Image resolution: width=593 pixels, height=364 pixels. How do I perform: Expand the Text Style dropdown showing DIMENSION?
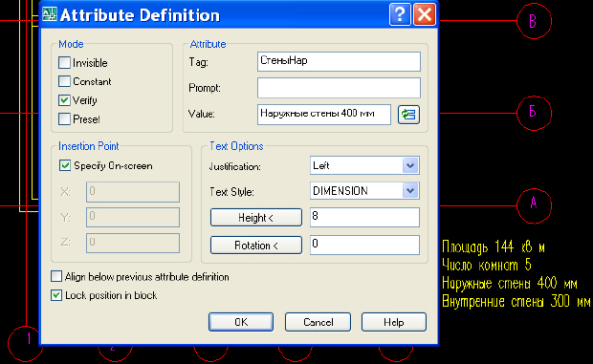(364, 191)
